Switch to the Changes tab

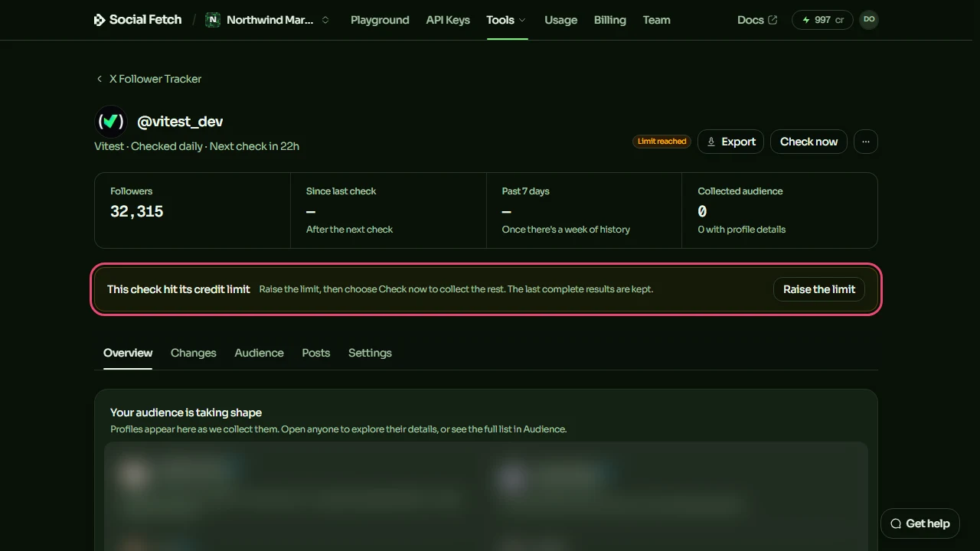coord(194,353)
